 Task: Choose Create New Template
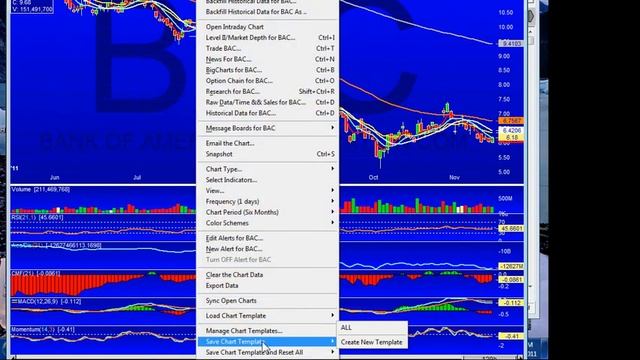coord(372,342)
